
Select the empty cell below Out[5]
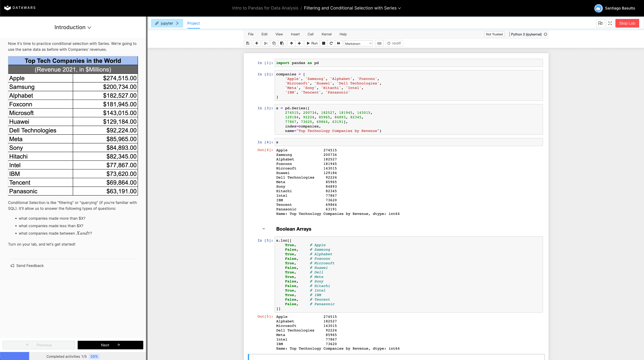396,357
